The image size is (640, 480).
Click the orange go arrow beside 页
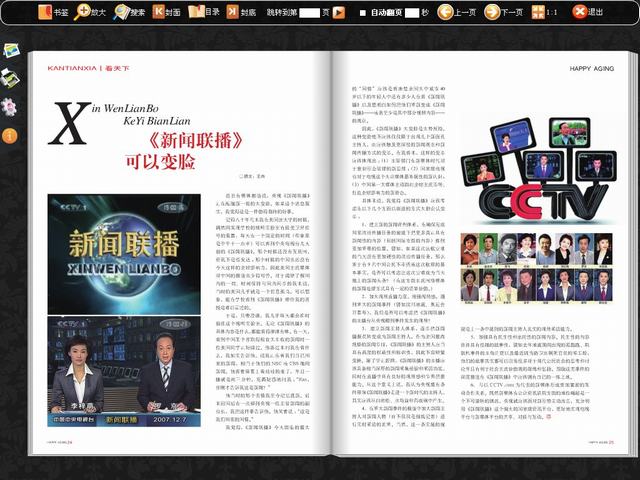(x=338, y=13)
